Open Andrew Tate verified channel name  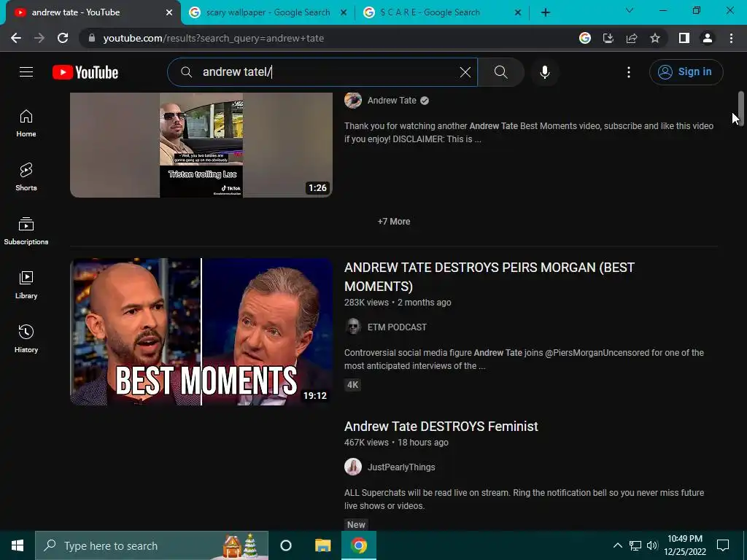pos(392,101)
